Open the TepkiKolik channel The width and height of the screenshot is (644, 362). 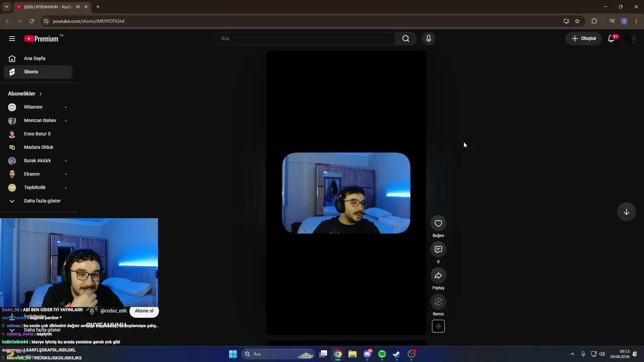(39, 188)
